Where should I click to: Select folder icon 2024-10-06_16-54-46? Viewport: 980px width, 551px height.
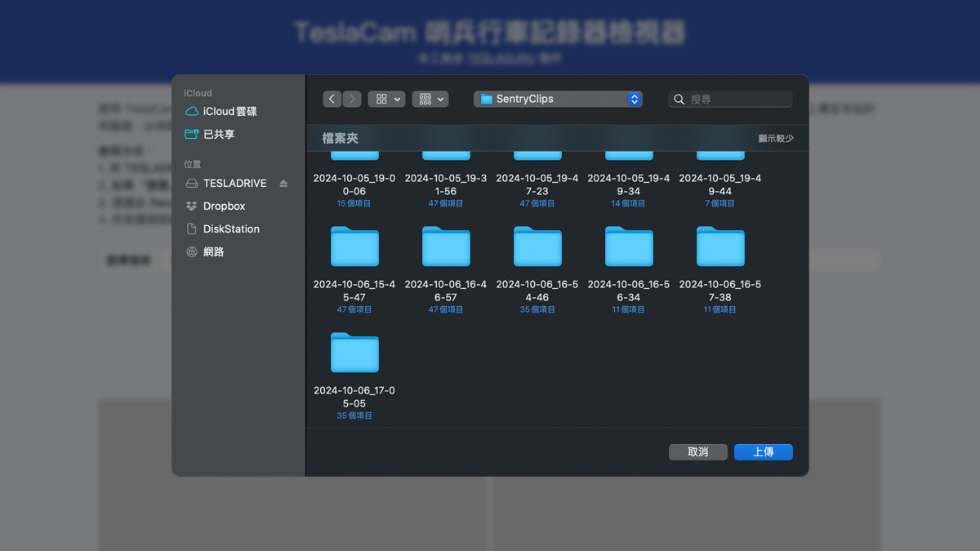(x=537, y=247)
